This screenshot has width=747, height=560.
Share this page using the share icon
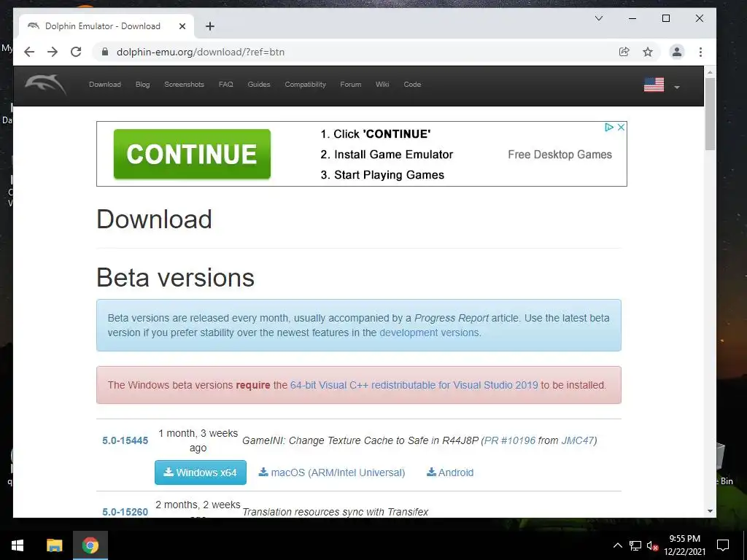click(624, 52)
